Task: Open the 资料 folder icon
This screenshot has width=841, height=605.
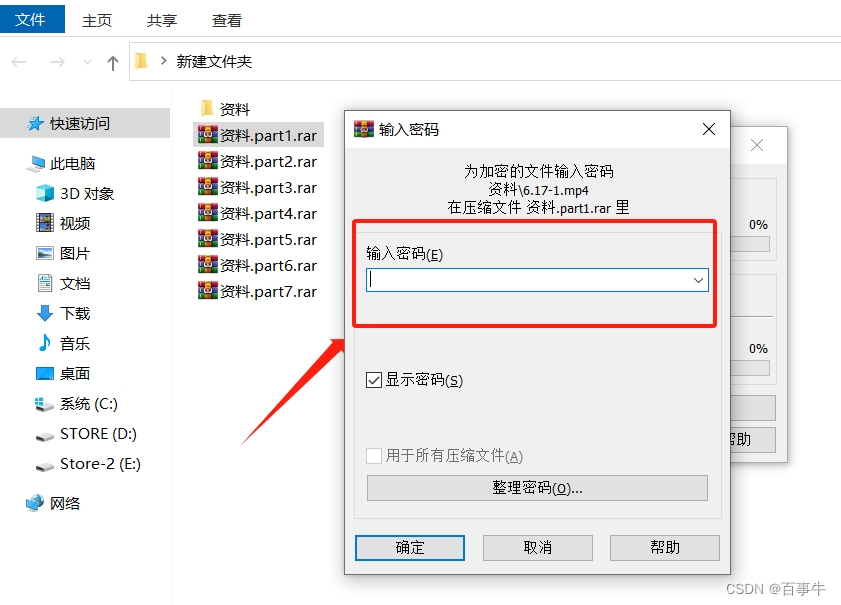Action: 207,108
